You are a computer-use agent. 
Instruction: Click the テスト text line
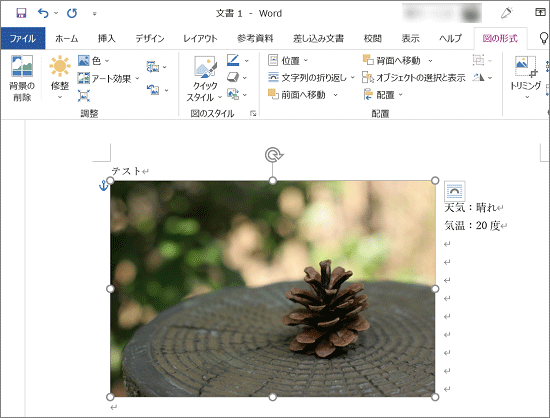[126, 171]
